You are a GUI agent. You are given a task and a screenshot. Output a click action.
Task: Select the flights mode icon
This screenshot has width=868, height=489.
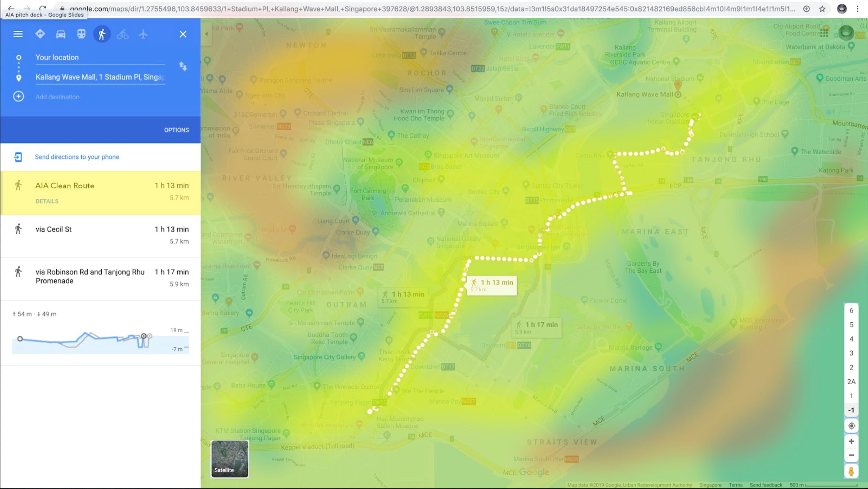pyautogui.click(x=143, y=34)
